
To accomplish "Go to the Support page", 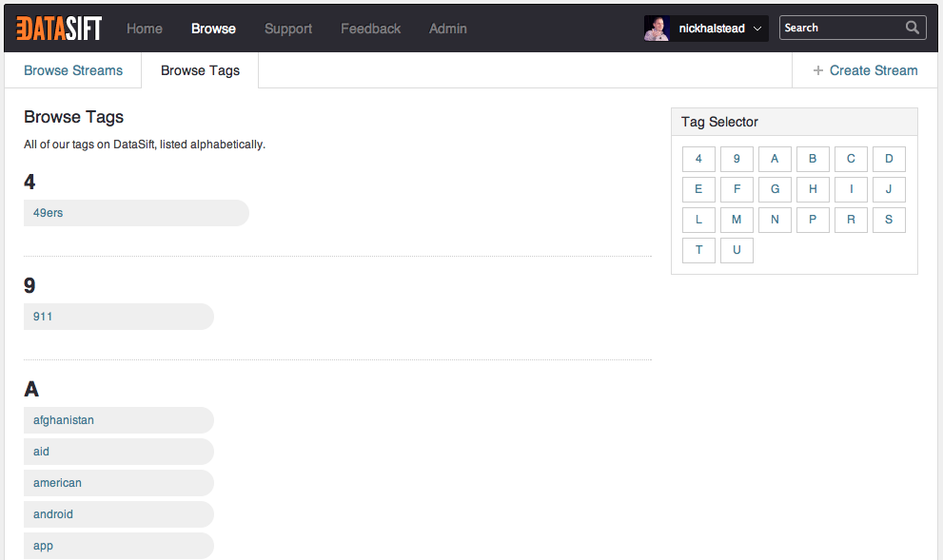I will 288,29.
